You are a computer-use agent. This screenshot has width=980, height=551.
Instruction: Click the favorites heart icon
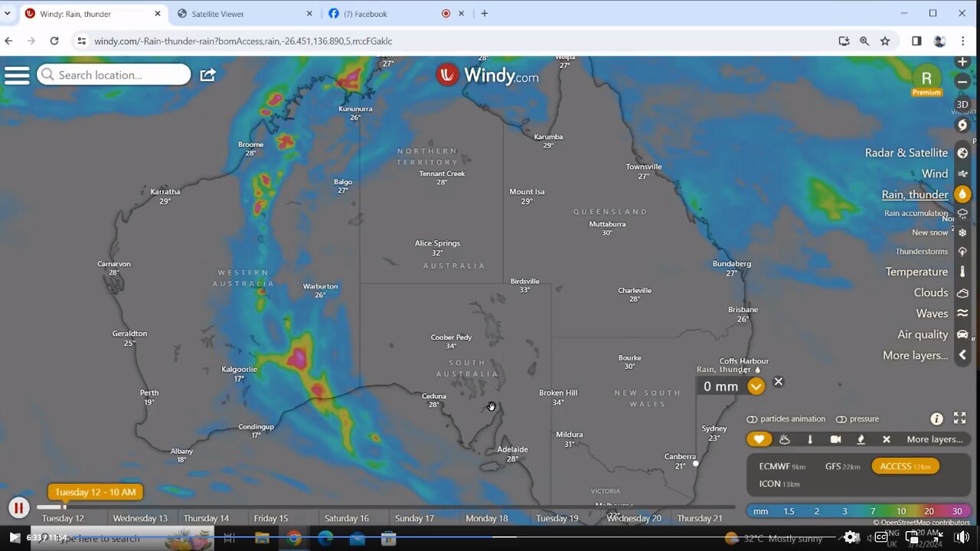pos(759,439)
